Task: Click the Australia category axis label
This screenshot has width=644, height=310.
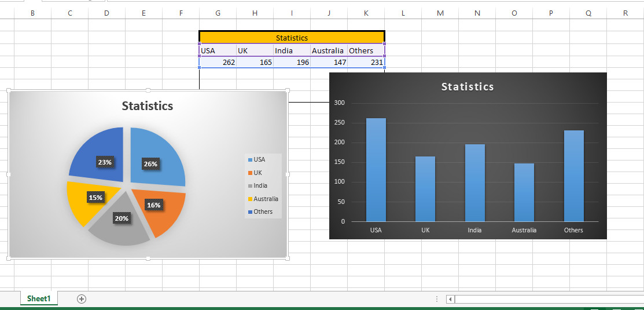Action: (x=524, y=230)
